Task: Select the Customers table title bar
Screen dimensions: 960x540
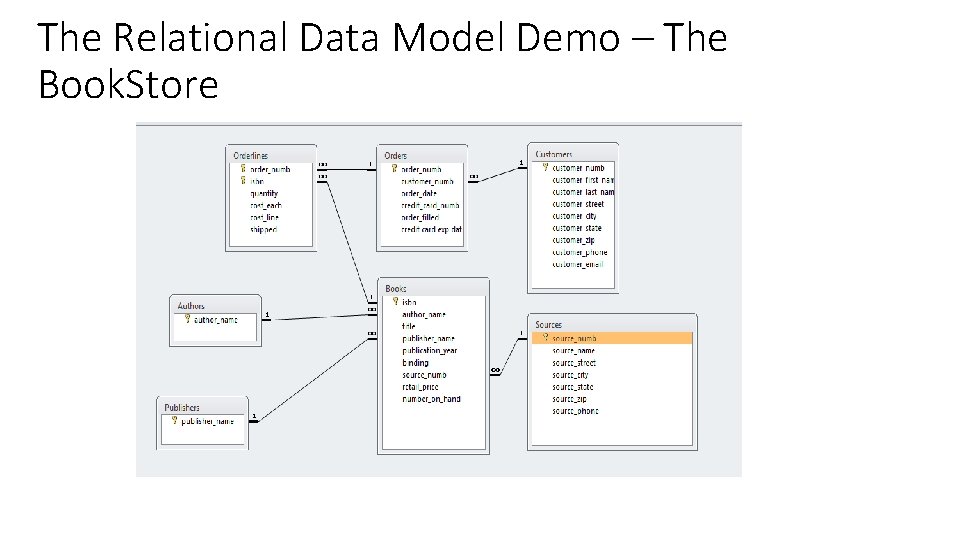Action: pos(573,153)
